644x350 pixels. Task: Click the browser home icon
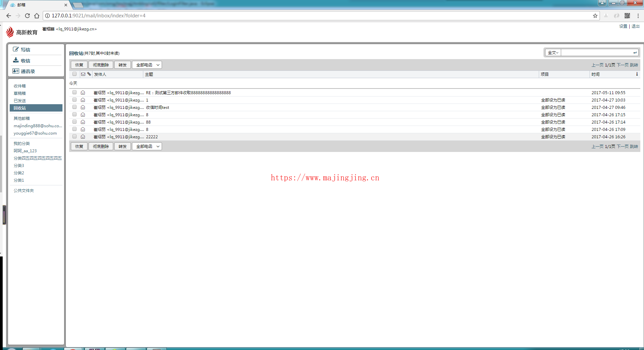37,16
